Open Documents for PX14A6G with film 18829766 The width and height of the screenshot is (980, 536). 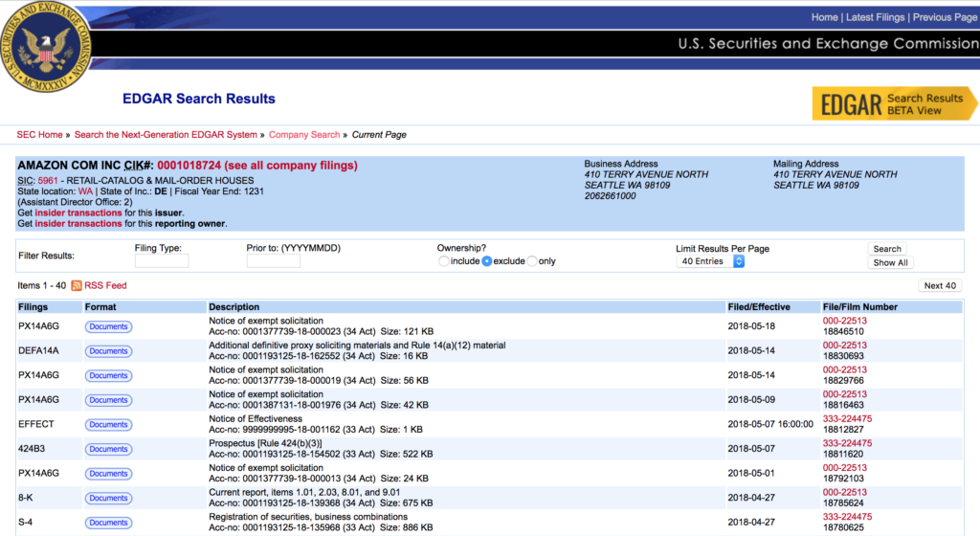click(x=108, y=375)
